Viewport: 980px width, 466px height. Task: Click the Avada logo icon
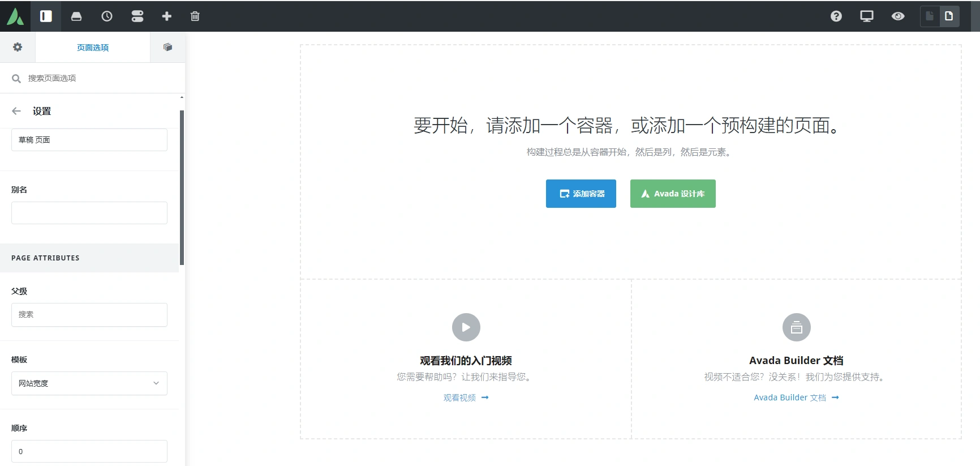tap(15, 16)
